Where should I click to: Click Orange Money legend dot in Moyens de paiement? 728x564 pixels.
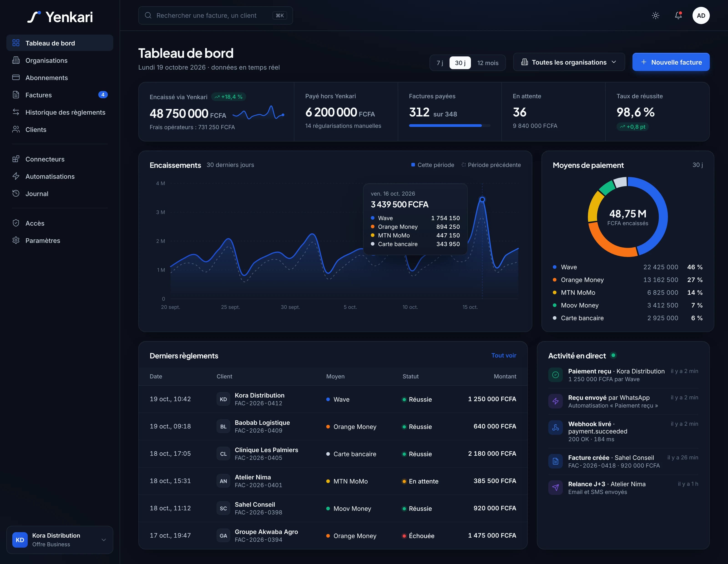pyautogui.click(x=554, y=280)
